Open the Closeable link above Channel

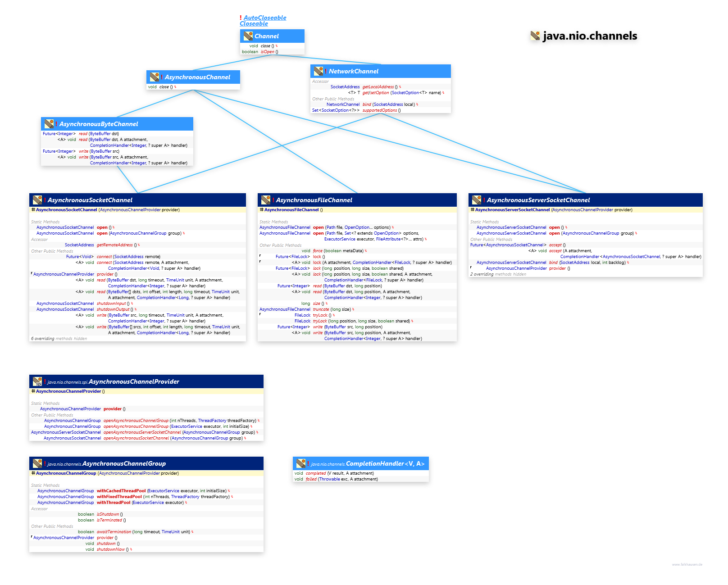pos(254,23)
